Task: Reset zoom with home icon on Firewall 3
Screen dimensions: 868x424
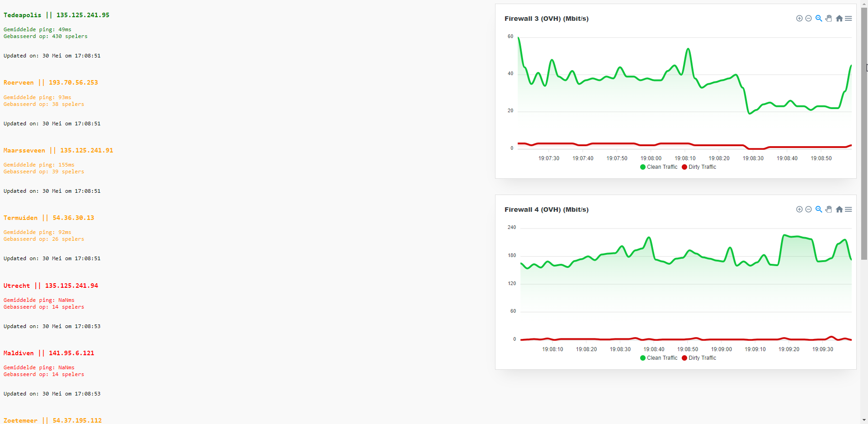Action: click(x=839, y=19)
